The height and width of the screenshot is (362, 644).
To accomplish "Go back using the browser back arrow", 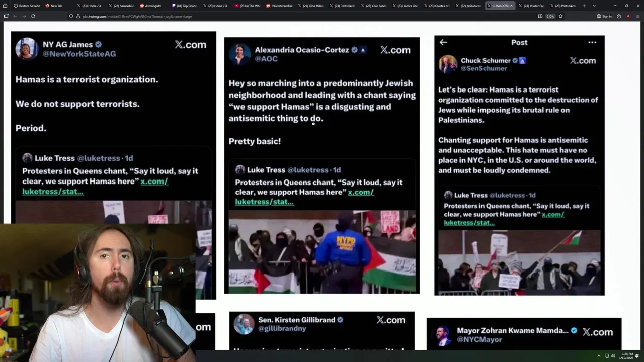I will pos(15,16).
